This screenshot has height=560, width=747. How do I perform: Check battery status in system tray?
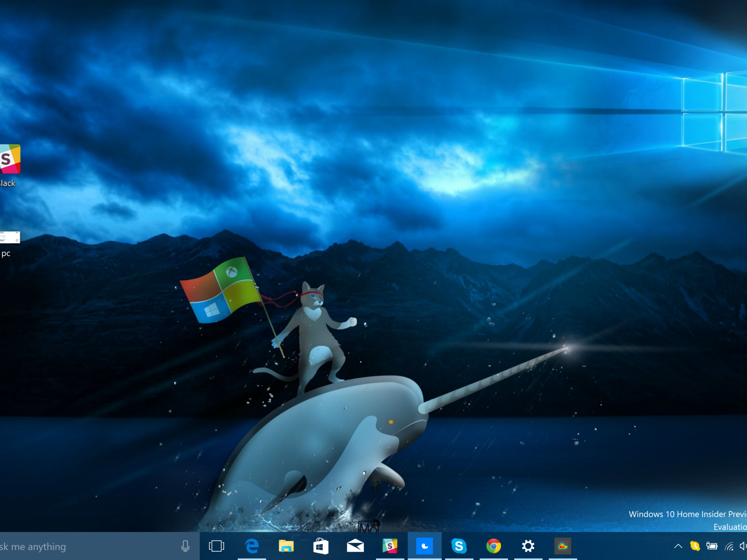pyautogui.click(x=712, y=546)
